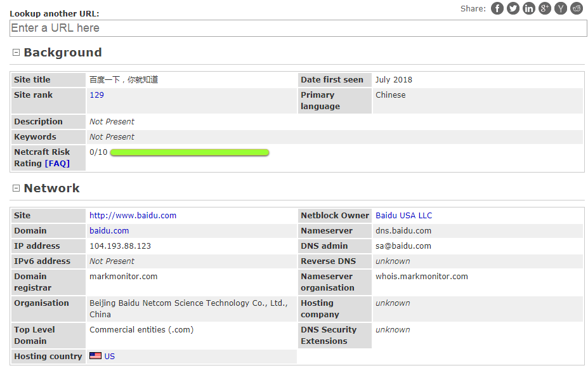Share the report on LinkedIn
Screen dimensions: 588x368
point(529,8)
